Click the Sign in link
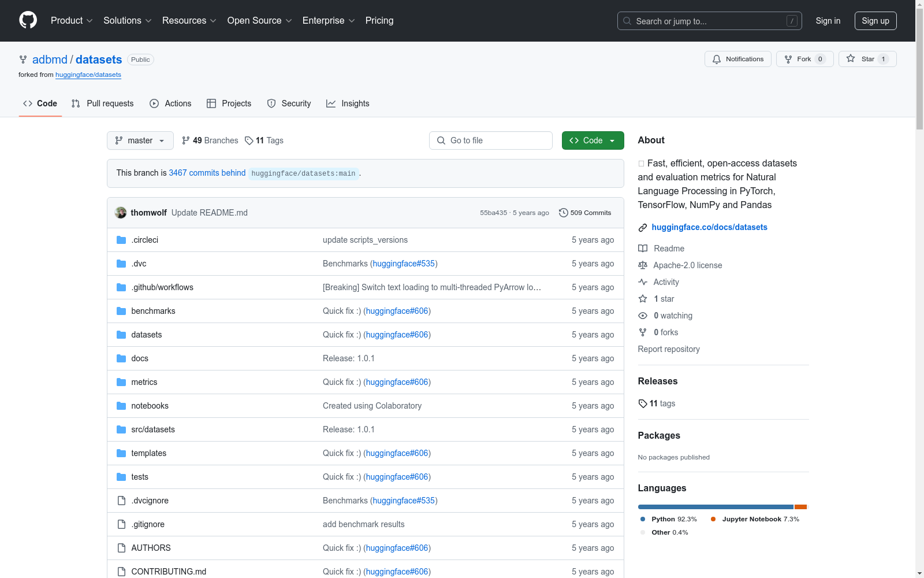 pos(828,21)
